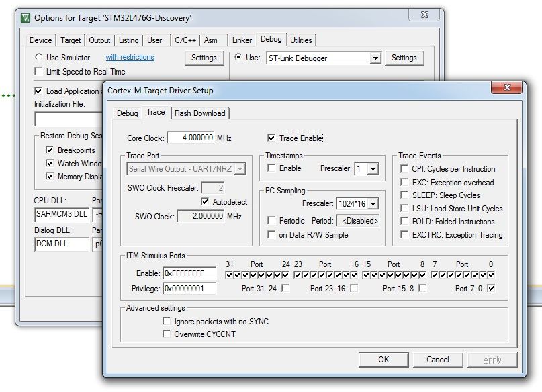Enable EXC: Exception overhead event
Viewport: 542px width, 392px height.
click(404, 182)
